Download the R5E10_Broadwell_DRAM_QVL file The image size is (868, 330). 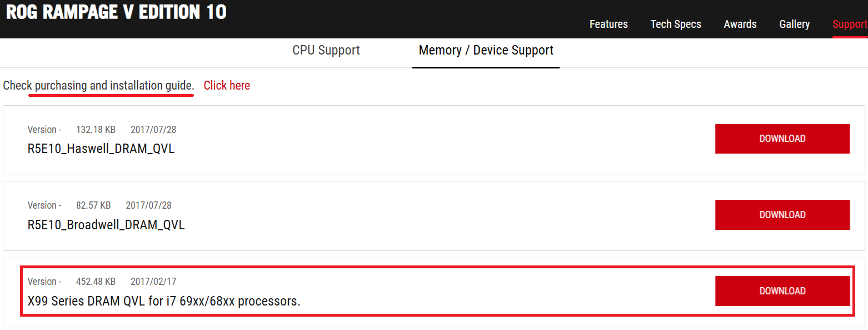pos(782,214)
